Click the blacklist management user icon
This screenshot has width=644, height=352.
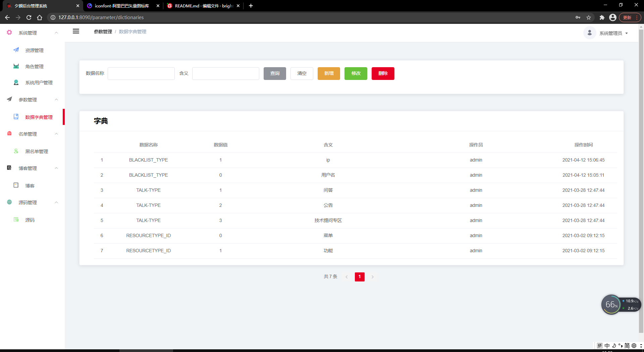point(16,151)
